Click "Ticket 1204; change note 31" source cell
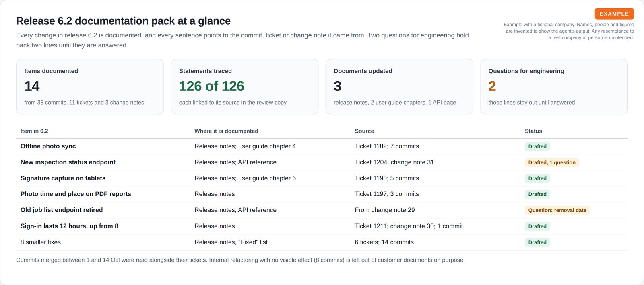The width and height of the screenshot is (644, 285). pyautogui.click(x=394, y=162)
